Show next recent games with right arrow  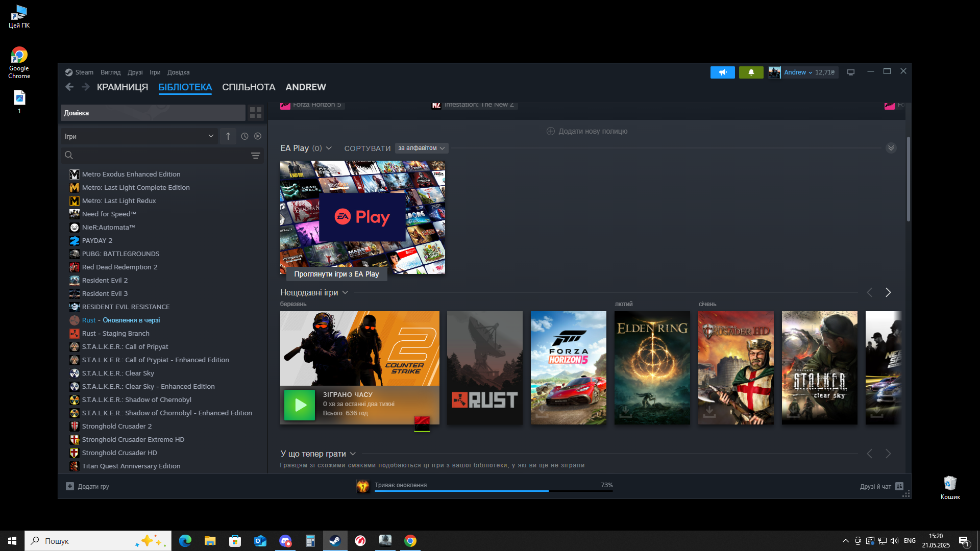coord(888,292)
